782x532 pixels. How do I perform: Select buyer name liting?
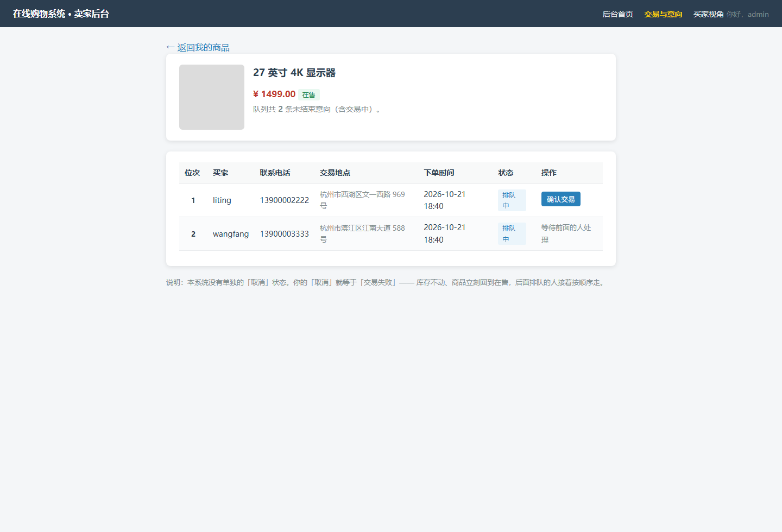[222, 200]
